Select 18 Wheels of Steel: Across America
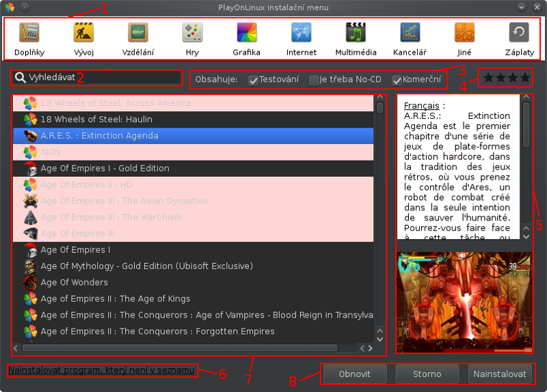The image size is (547, 392). coord(193,103)
